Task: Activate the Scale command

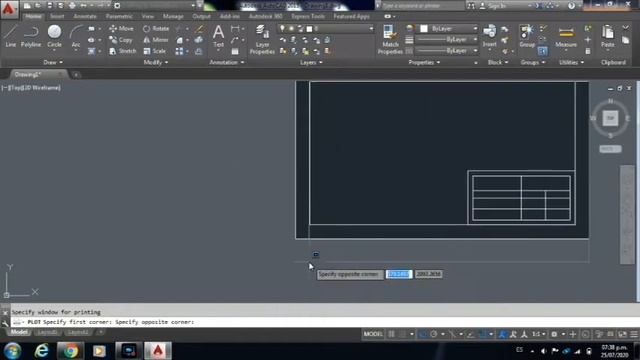Action: point(155,51)
